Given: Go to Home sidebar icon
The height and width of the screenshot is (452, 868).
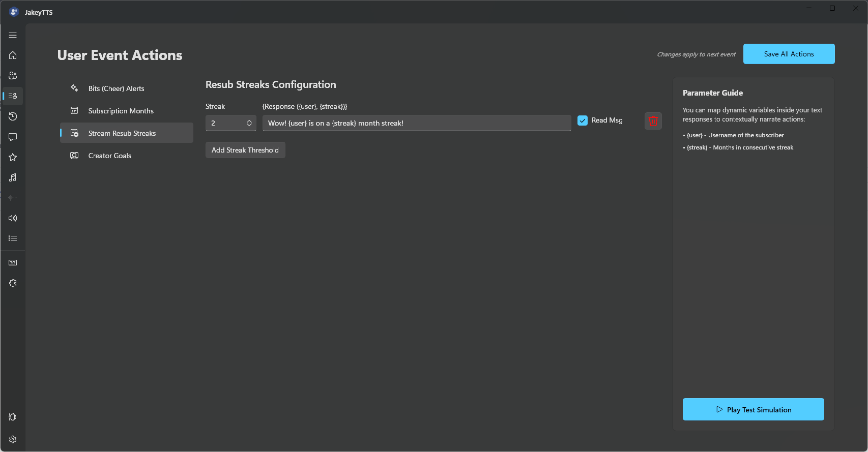Looking at the screenshot, I should pos(13,55).
